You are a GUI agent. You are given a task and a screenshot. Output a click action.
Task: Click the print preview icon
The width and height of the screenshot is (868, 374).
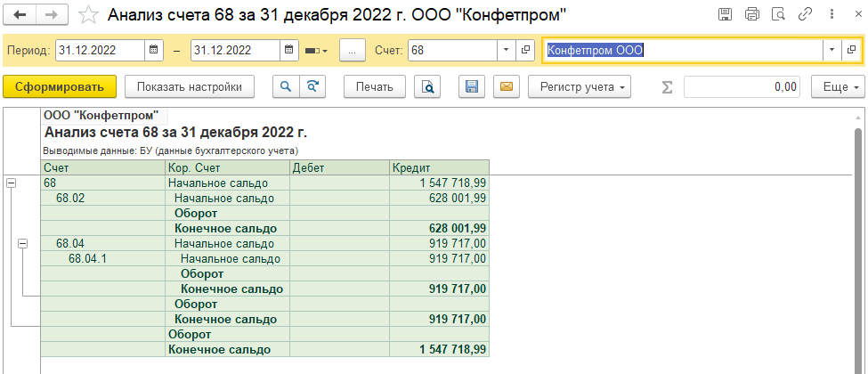pos(428,86)
